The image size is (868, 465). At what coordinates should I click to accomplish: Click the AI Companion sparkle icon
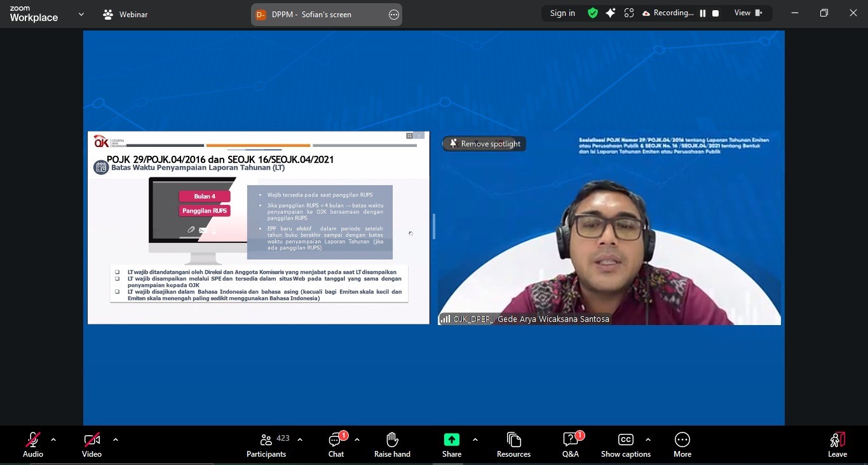[x=611, y=13]
